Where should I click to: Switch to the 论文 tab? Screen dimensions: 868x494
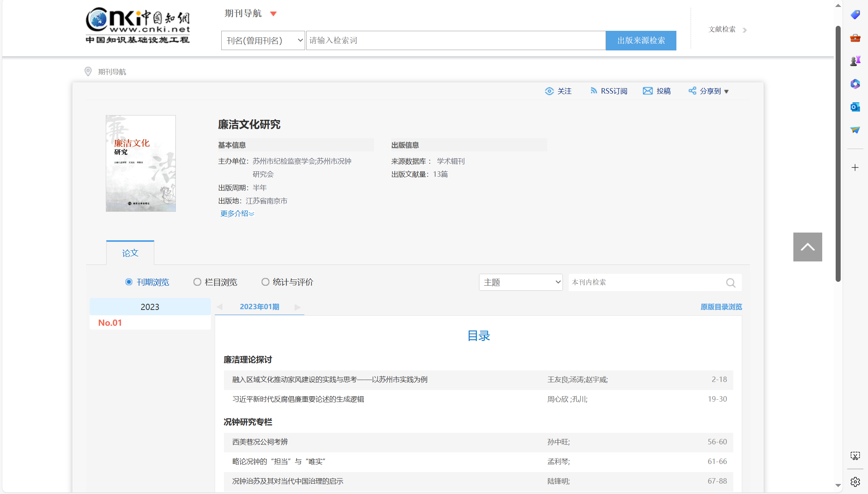coord(130,253)
